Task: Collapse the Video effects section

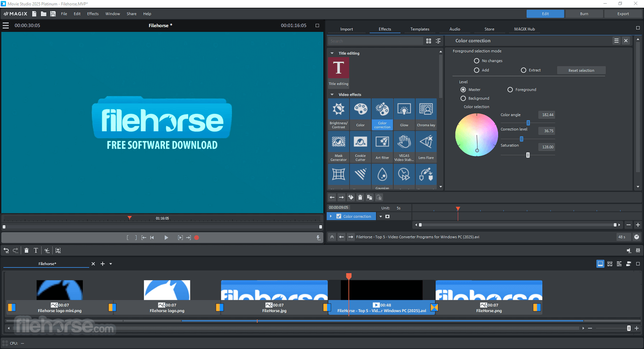Action: coord(332,94)
